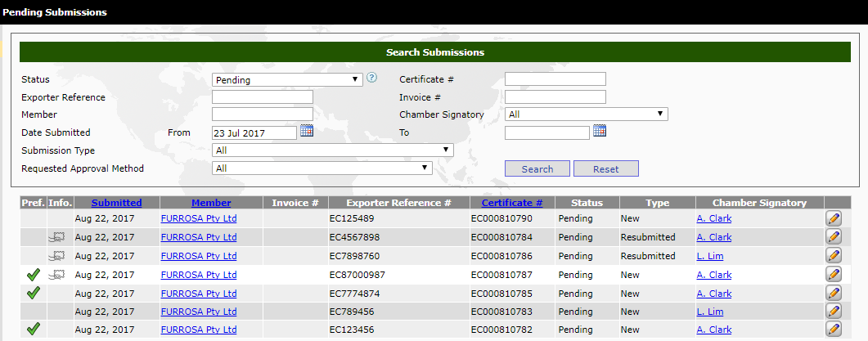Image resolution: width=868 pixels, height=341 pixels.
Task: Sort the table by Submitted column
Action: 116,203
